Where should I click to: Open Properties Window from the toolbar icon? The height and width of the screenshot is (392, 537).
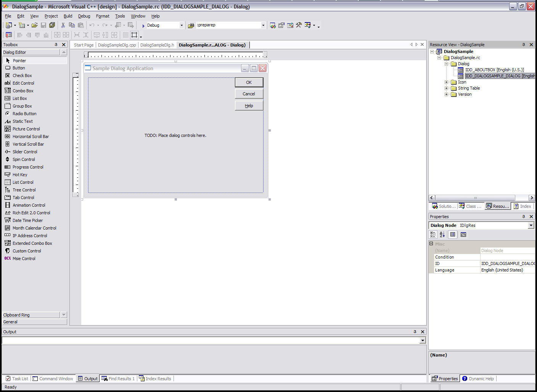tap(281, 25)
